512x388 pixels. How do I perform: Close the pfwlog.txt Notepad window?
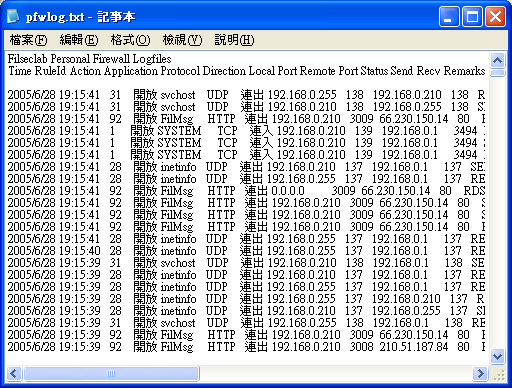[x=495, y=16]
